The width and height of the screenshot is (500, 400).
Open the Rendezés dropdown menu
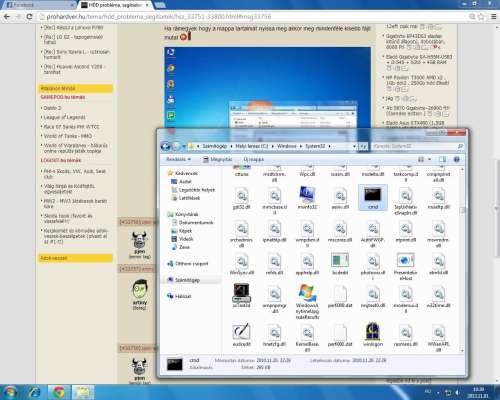tap(178, 159)
